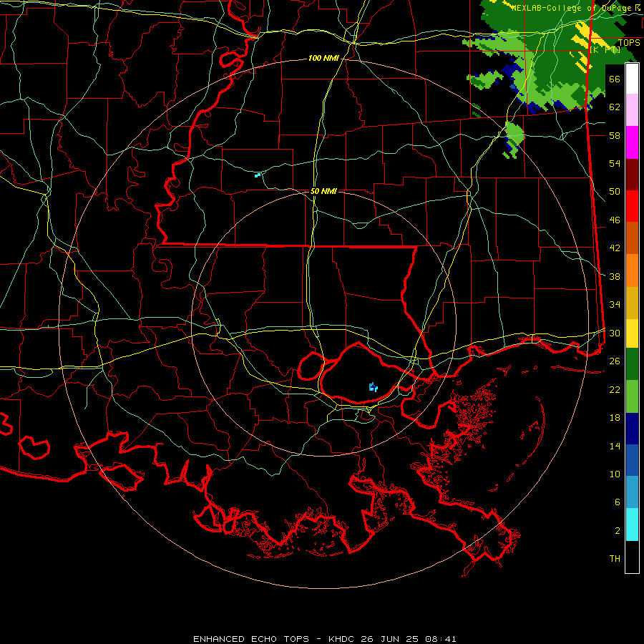
Task: Click the '50 NMI' range ring label
Action: point(323,191)
